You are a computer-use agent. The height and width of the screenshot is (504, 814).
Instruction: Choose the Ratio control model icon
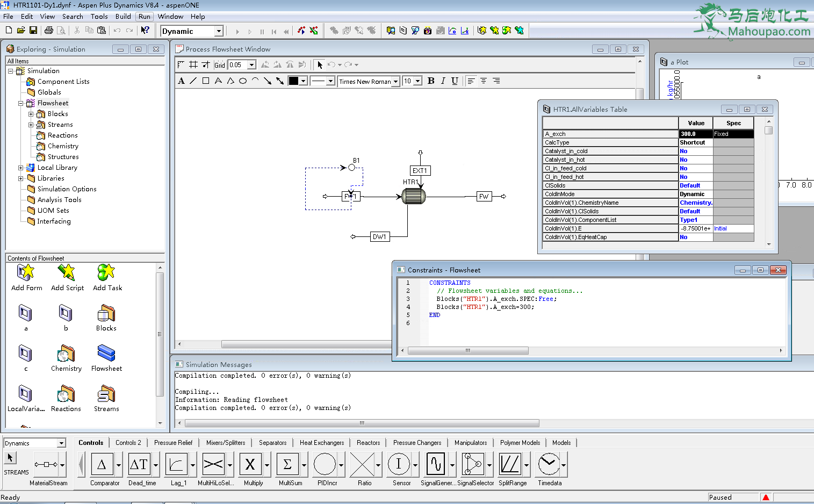tap(362, 465)
